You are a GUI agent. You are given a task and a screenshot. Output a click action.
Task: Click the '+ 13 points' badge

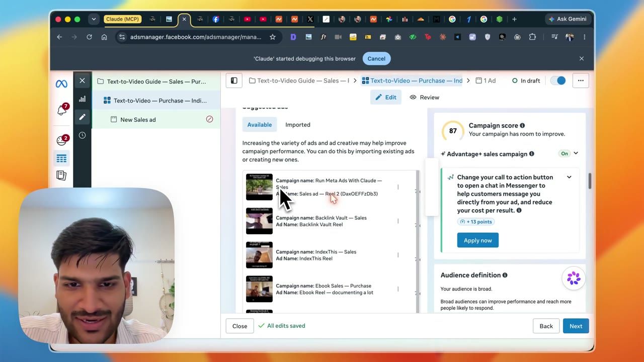click(x=475, y=222)
